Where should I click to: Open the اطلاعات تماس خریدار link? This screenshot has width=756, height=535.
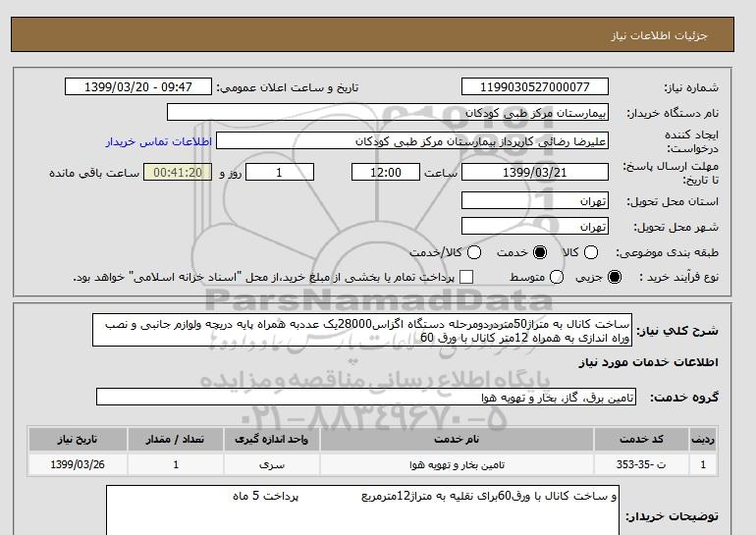(159, 141)
